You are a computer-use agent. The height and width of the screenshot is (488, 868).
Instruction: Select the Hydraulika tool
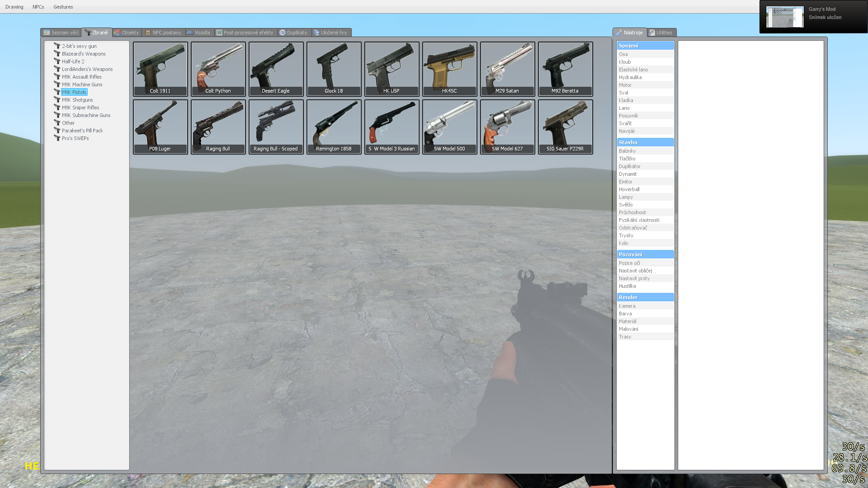point(646,77)
